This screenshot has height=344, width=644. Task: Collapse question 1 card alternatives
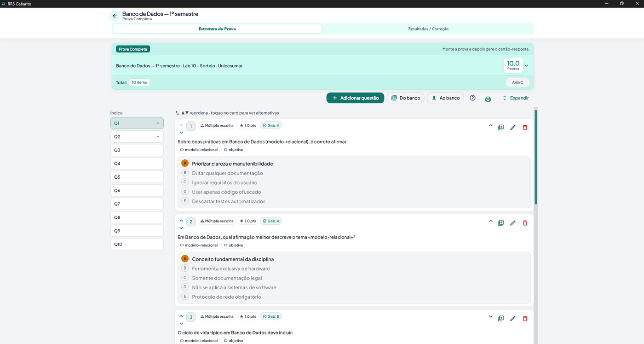490,126
